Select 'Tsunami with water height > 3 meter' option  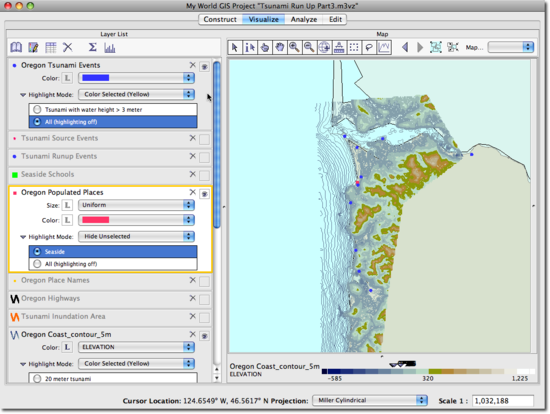[x=113, y=109]
